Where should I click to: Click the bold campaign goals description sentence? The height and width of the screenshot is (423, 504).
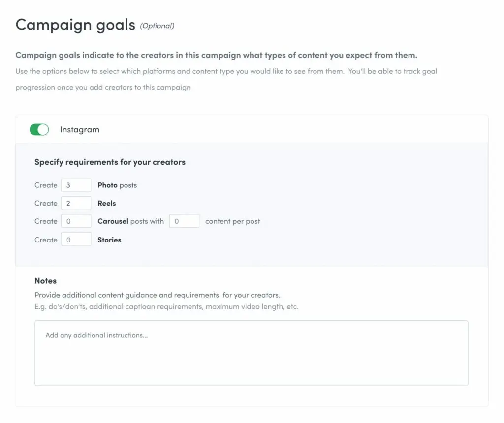pos(216,55)
